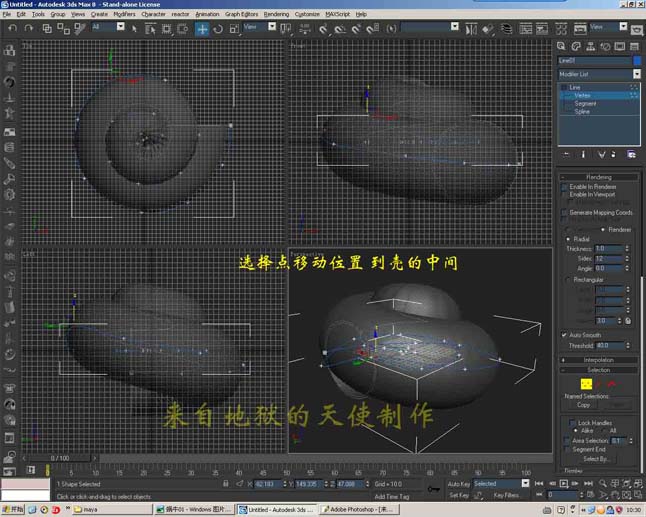The width and height of the screenshot is (646, 517).
Task: Click the Redo arrow icon
Action: click(x=28, y=28)
